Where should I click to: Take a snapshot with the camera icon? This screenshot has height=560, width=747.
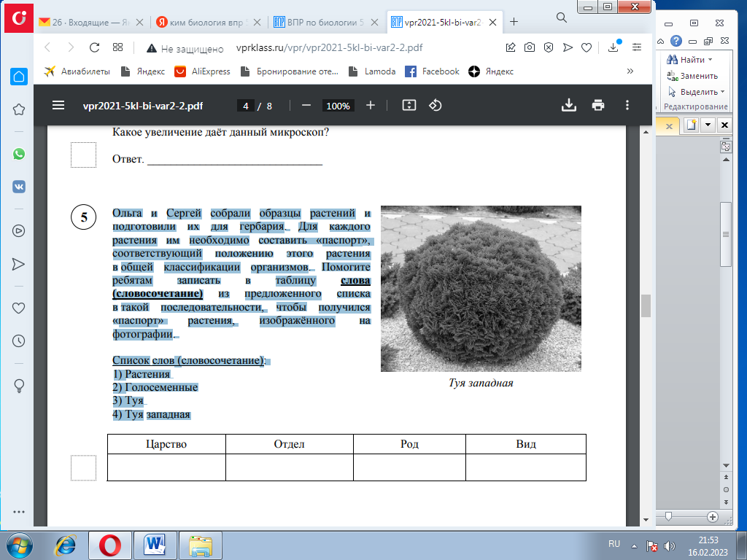coord(530,47)
